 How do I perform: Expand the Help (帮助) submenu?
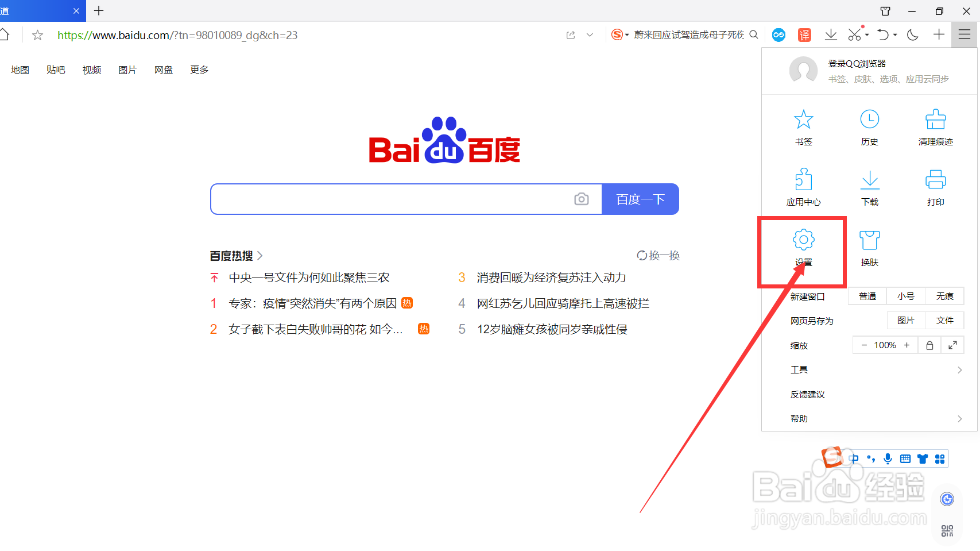960,419
